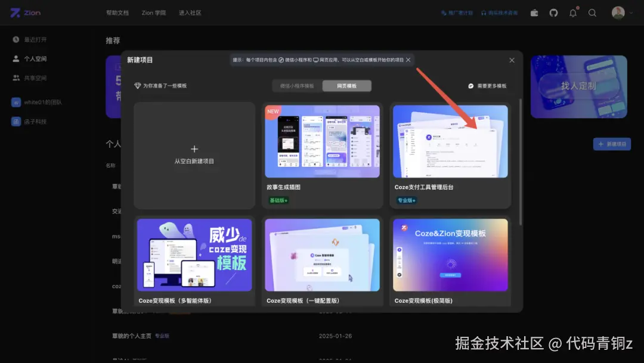Click Coze变现模板（多智能体版）title
The height and width of the screenshot is (363, 644).
[x=175, y=300]
